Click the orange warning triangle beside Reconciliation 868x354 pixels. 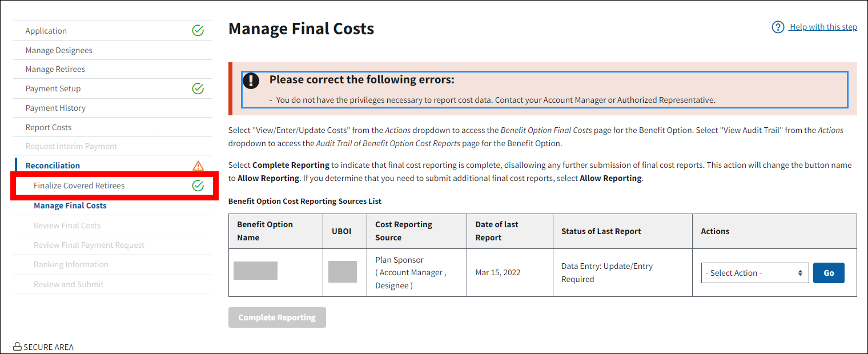click(198, 166)
